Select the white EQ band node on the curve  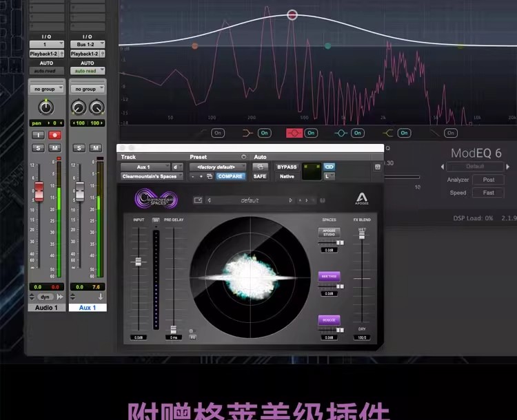click(292, 15)
